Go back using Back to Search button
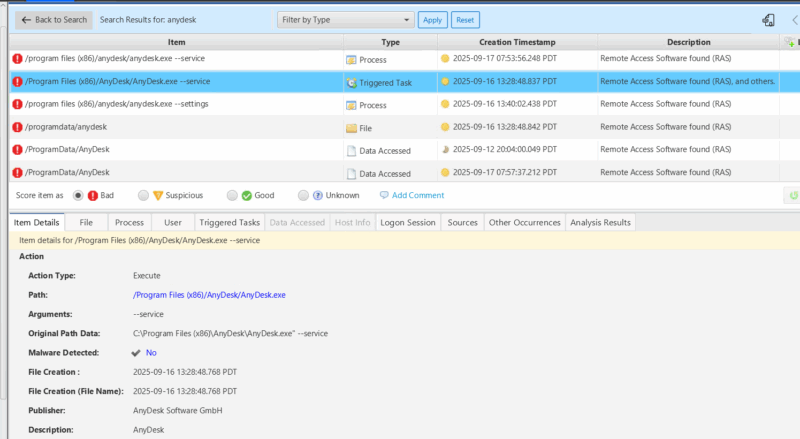800x439 pixels. [x=54, y=20]
